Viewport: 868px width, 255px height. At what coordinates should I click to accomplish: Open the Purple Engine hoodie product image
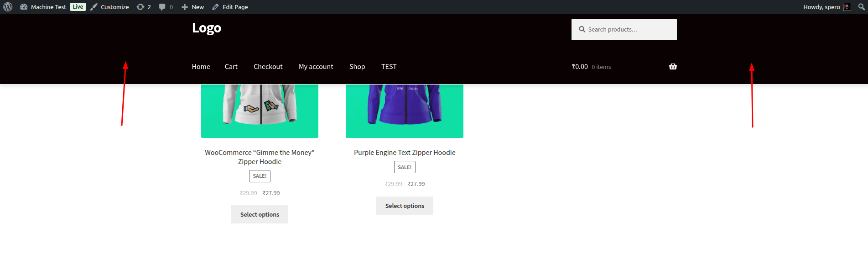[404, 111]
